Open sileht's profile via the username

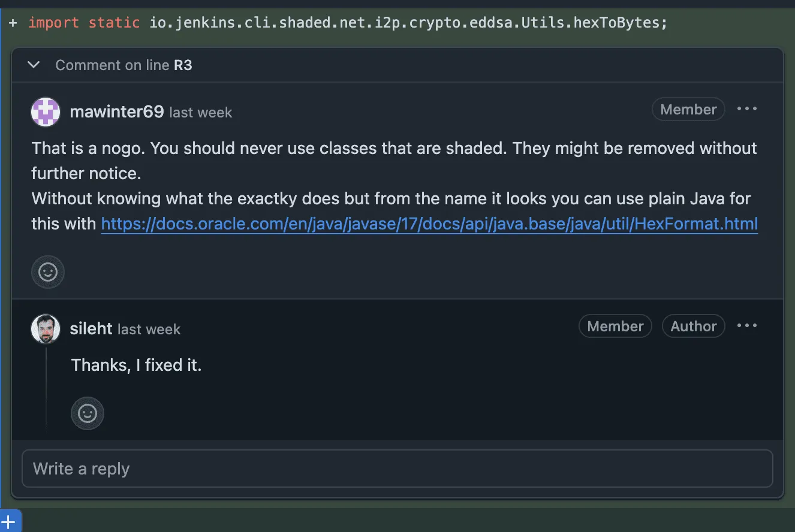[x=91, y=329]
